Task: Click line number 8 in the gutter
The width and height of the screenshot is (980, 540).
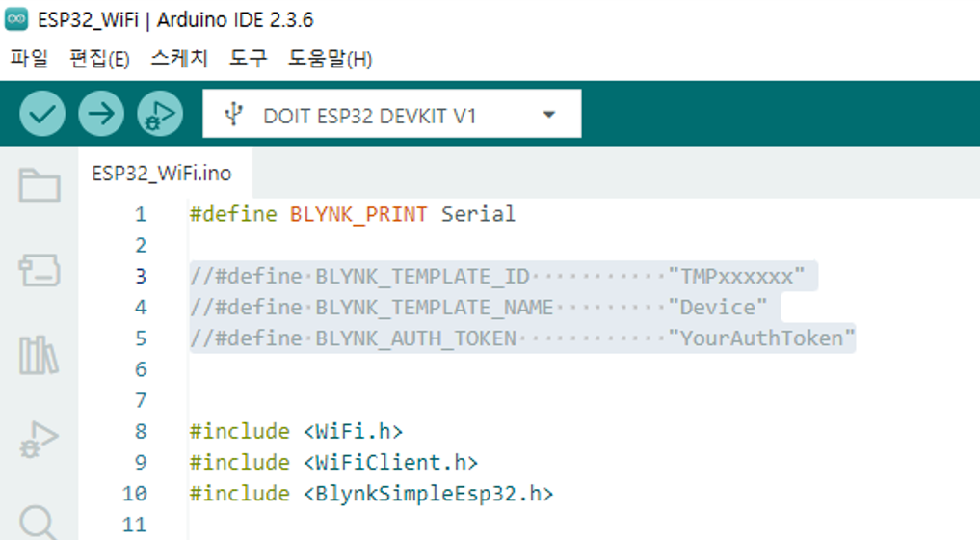Action: tap(141, 431)
